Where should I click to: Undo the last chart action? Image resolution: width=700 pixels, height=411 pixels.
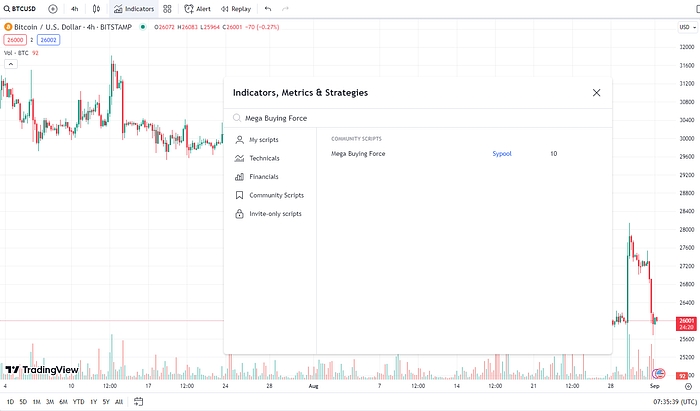[267, 8]
